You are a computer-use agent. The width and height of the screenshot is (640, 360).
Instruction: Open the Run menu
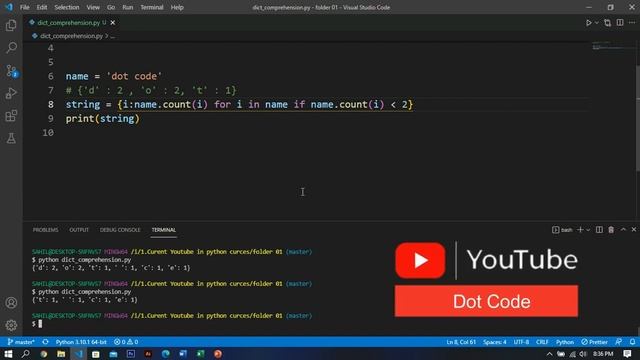(128, 7)
